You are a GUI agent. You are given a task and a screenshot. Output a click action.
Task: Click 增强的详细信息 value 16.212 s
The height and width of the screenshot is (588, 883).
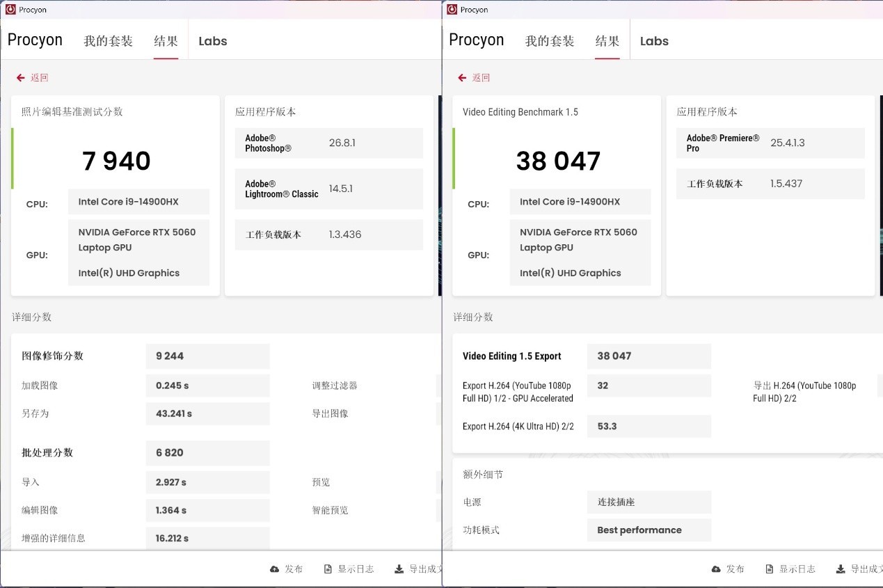[x=207, y=538]
